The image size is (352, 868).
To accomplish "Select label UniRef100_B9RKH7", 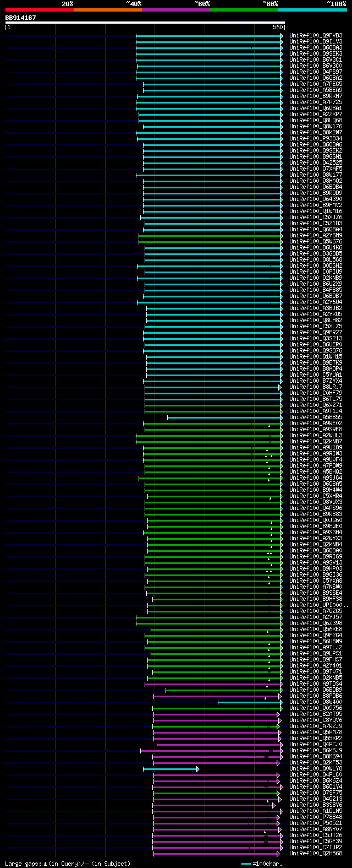I will tap(316, 96).
